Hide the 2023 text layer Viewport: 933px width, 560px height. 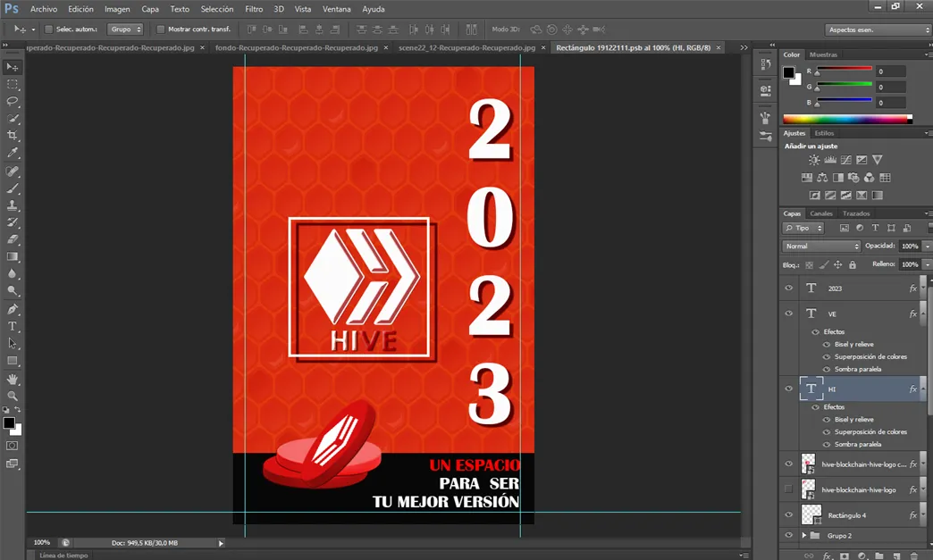tap(789, 288)
